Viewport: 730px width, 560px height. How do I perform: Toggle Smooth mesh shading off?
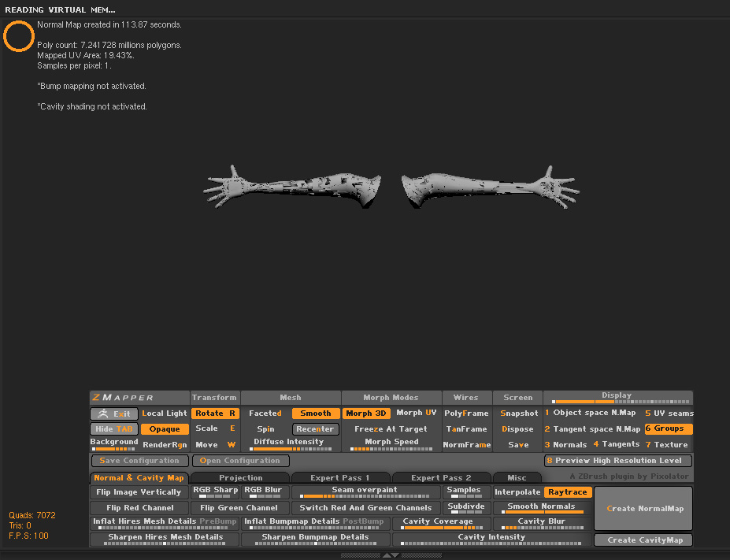tap(315, 413)
